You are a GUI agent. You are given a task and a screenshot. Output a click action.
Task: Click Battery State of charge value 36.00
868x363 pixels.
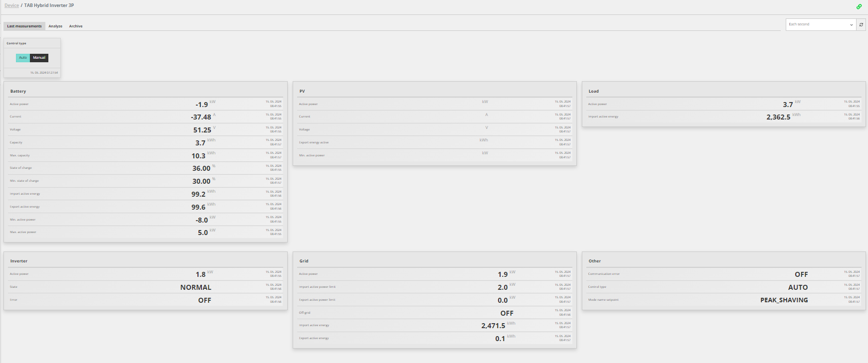201,168
